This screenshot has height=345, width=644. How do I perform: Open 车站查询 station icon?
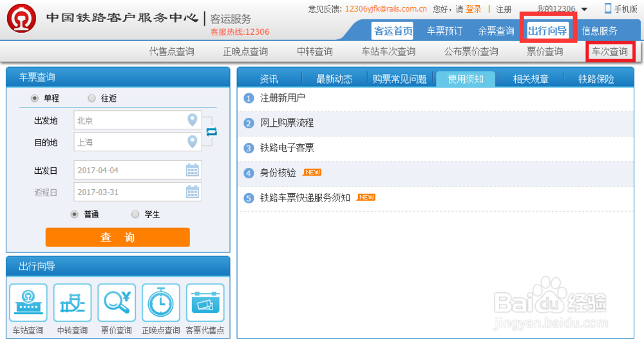28,303
